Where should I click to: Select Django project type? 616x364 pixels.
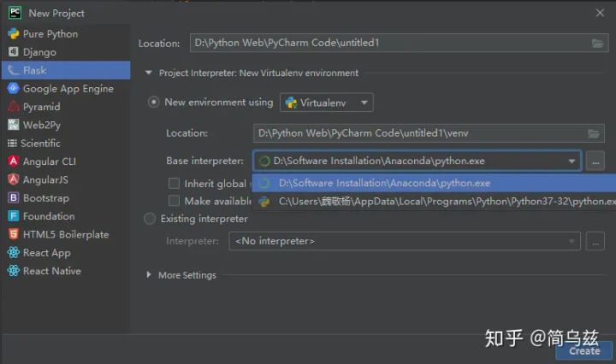click(x=66, y=52)
